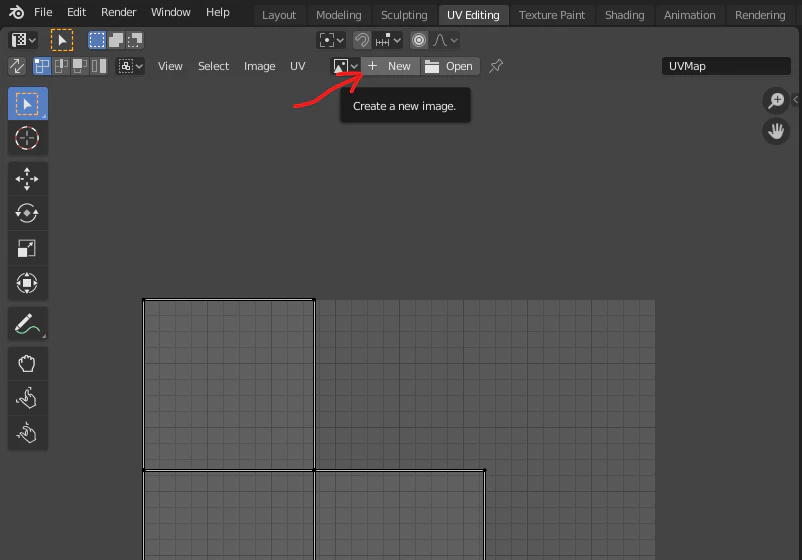This screenshot has height=560, width=802.
Task: Select the Move tool
Action: click(x=28, y=179)
